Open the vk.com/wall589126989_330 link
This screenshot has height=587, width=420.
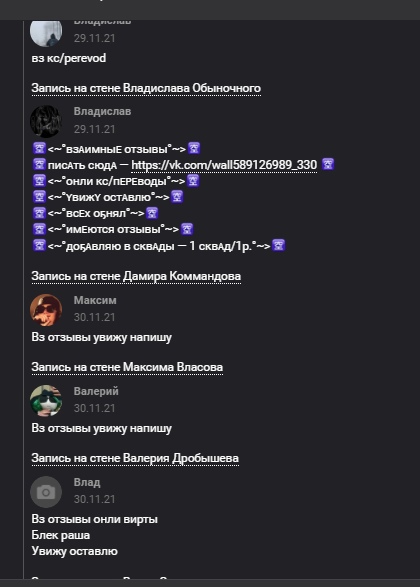coord(224,165)
